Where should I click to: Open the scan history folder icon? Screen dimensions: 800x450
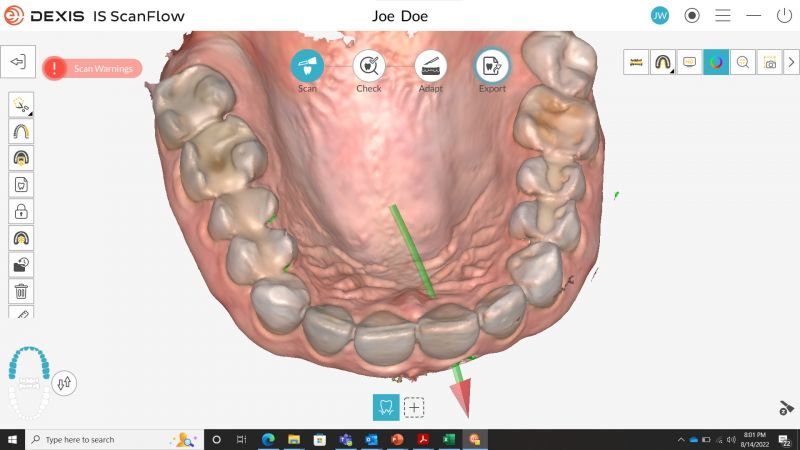[x=21, y=264]
